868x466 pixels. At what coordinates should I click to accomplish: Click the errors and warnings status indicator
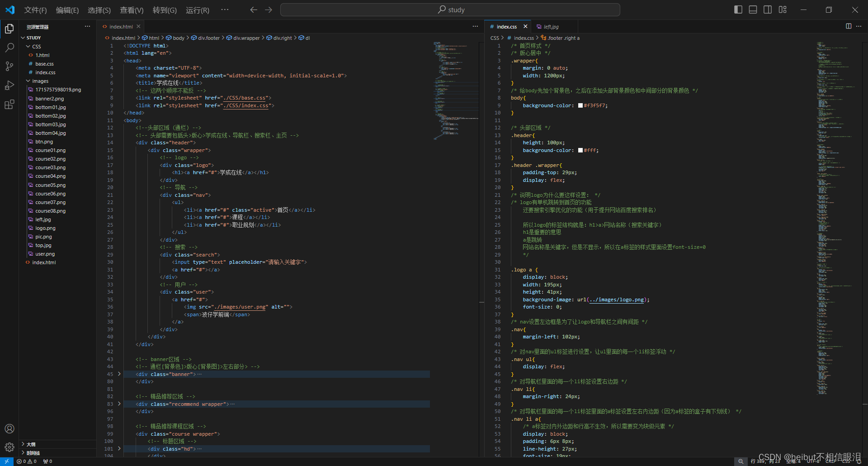click(27, 461)
